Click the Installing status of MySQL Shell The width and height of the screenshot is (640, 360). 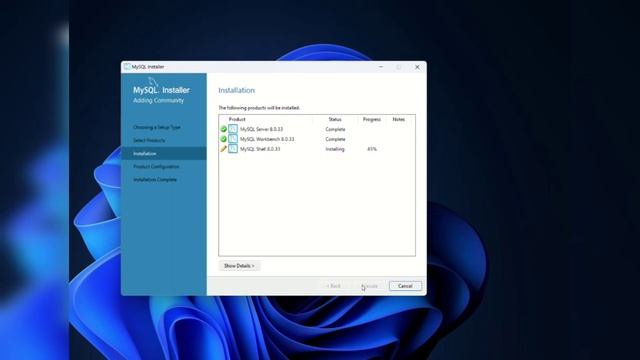pyautogui.click(x=335, y=149)
